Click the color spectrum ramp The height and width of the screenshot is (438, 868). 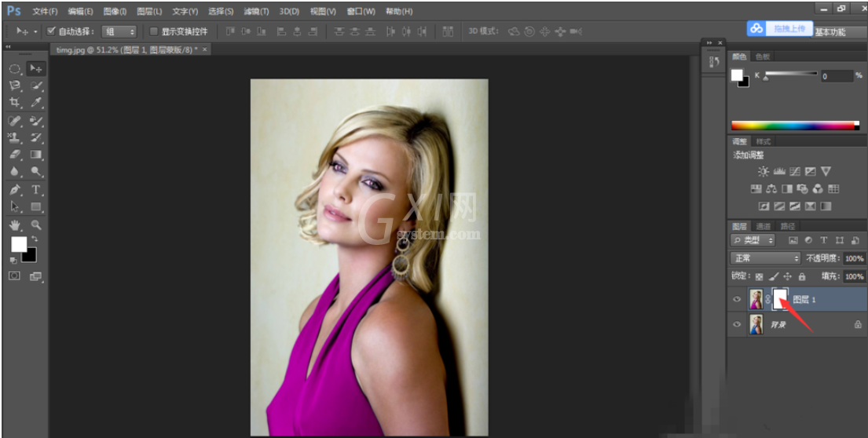point(795,126)
